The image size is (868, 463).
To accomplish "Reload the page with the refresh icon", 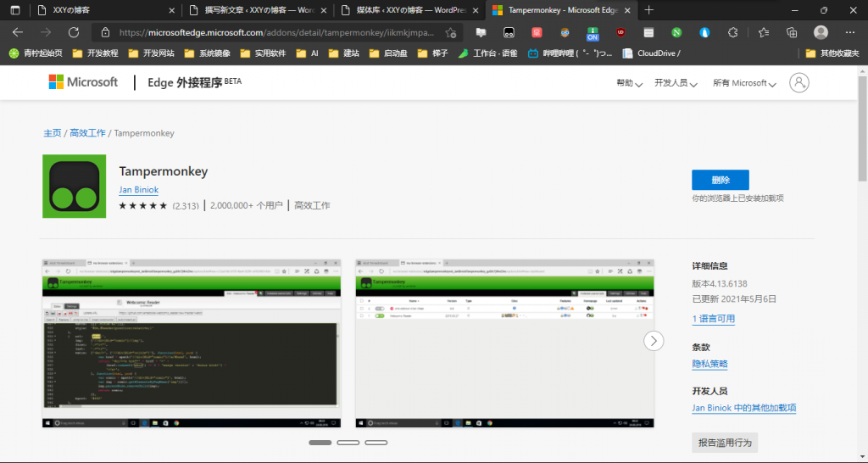I will pos(74,32).
